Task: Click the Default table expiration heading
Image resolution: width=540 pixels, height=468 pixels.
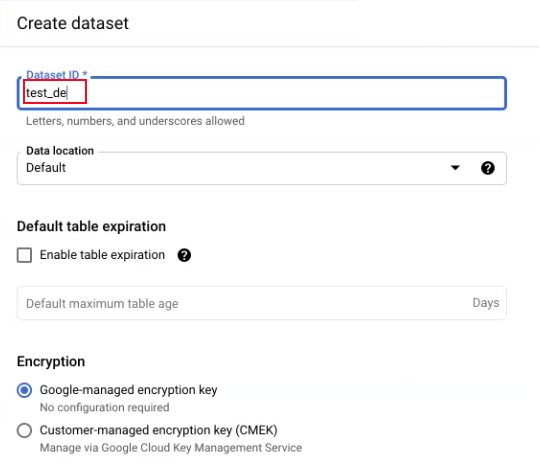Action: point(91,226)
